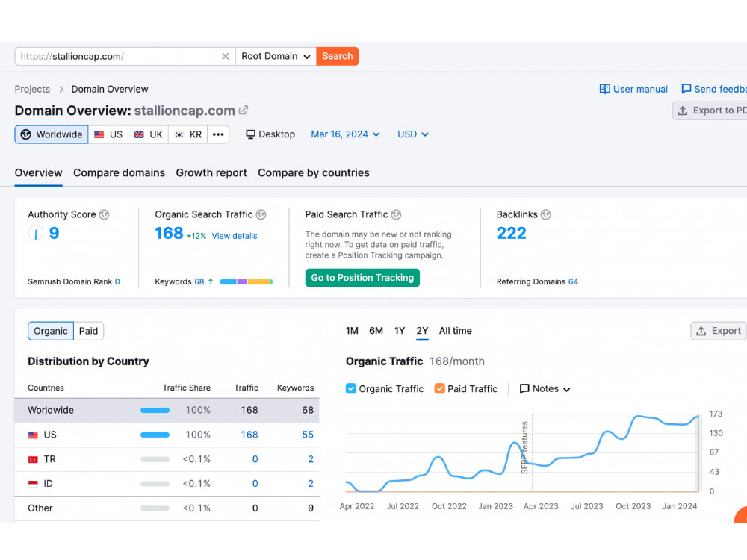
Task: Uncheck the Paid Traffic checkbox
Action: click(439, 388)
